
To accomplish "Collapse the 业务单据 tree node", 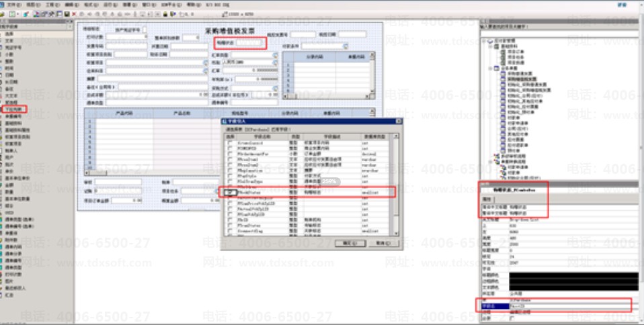I will 490,68.
